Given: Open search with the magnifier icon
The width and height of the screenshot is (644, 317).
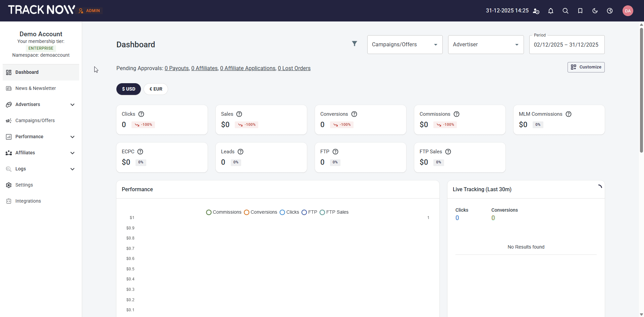Looking at the screenshot, I should (565, 11).
